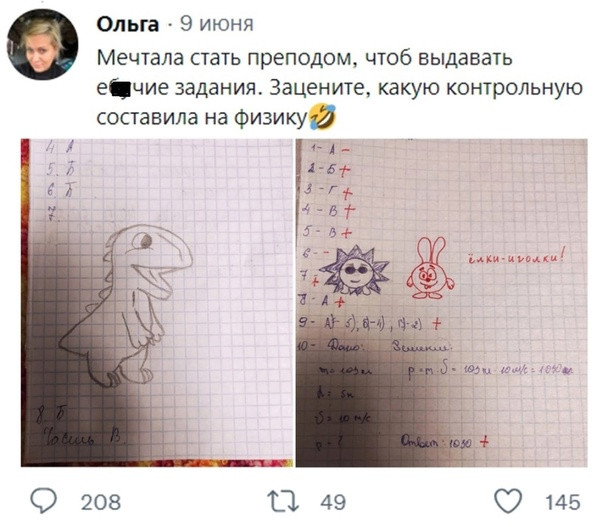Click the Ответ: 1030 line
This screenshot has width=604, height=527.
point(445,442)
